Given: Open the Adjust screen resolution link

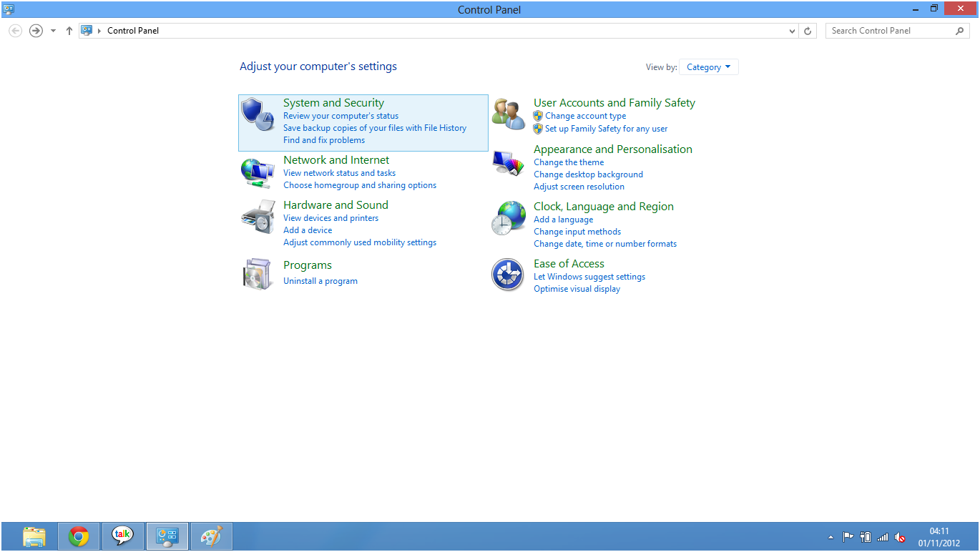Looking at the screenshot, I should [579, 187].
